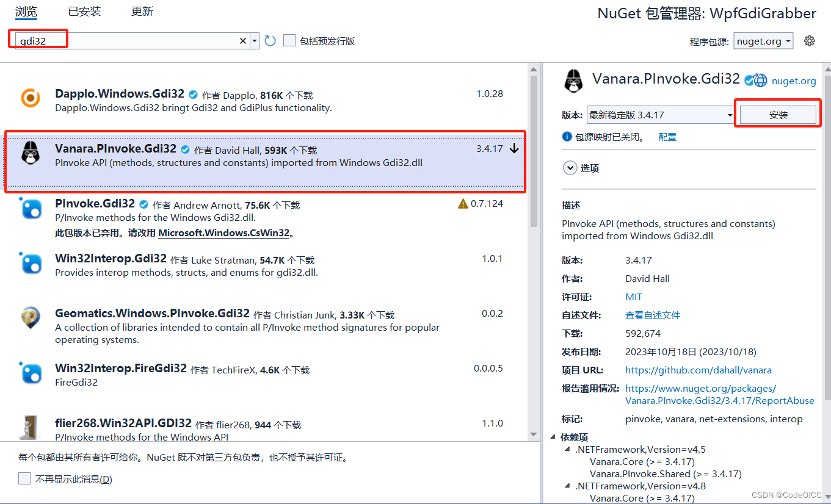831x504 pixels.
Task: Click the install arrow next to 3.4.17
Action: pyautogui.click(x=514, y=148)
